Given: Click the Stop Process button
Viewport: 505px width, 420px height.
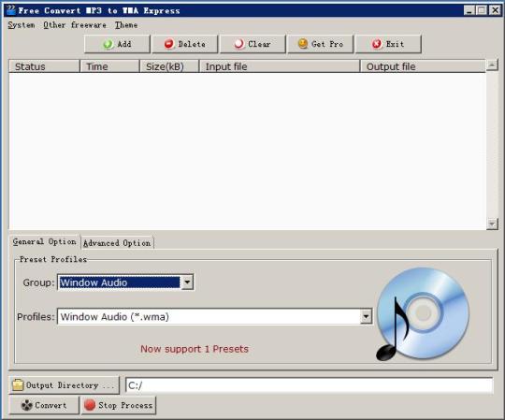Looking at the screenshot, I should (119, 405).
